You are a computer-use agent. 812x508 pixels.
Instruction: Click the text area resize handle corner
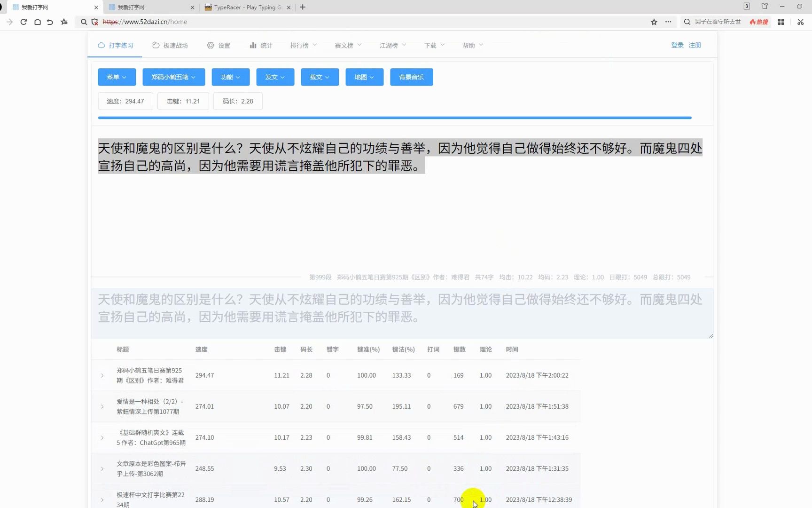point(711,336)
